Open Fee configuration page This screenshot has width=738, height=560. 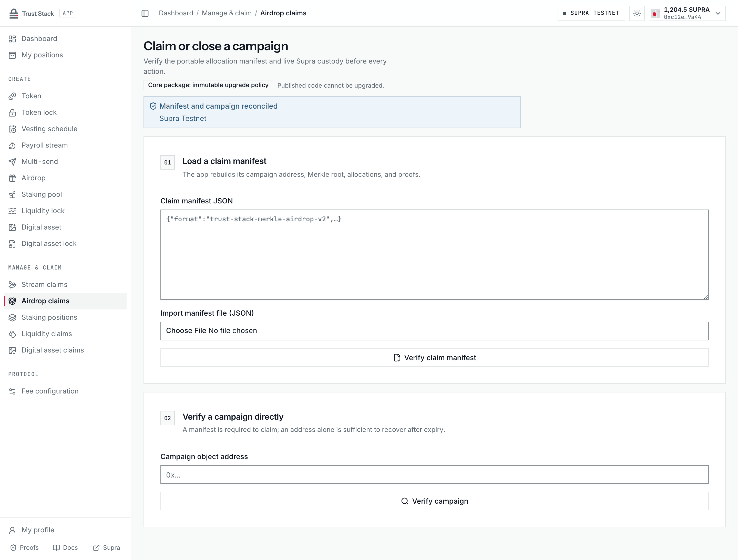[65, 391]
